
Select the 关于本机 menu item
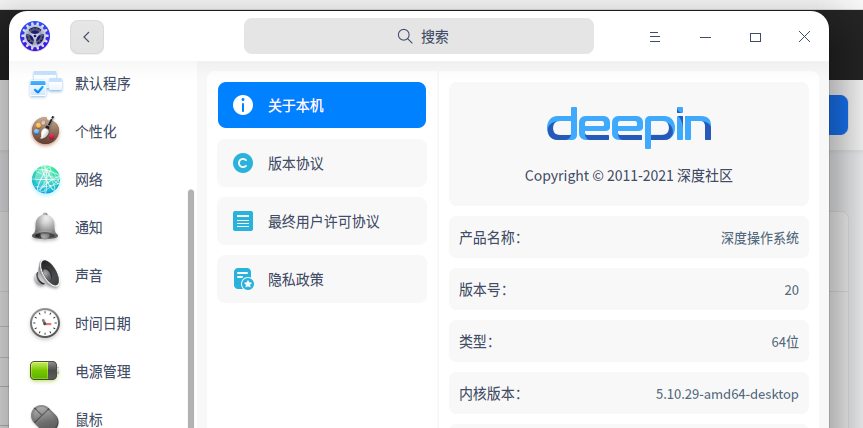coord(322,105)
